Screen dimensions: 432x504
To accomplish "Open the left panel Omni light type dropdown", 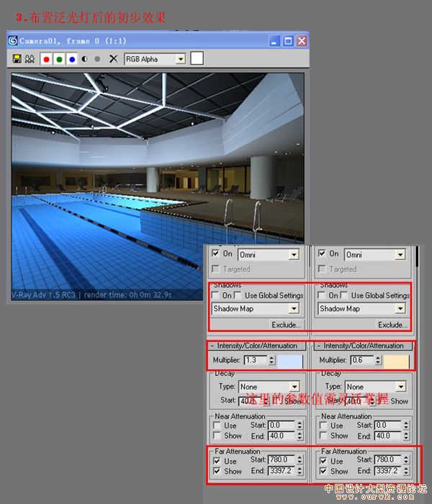I will 293,255.
